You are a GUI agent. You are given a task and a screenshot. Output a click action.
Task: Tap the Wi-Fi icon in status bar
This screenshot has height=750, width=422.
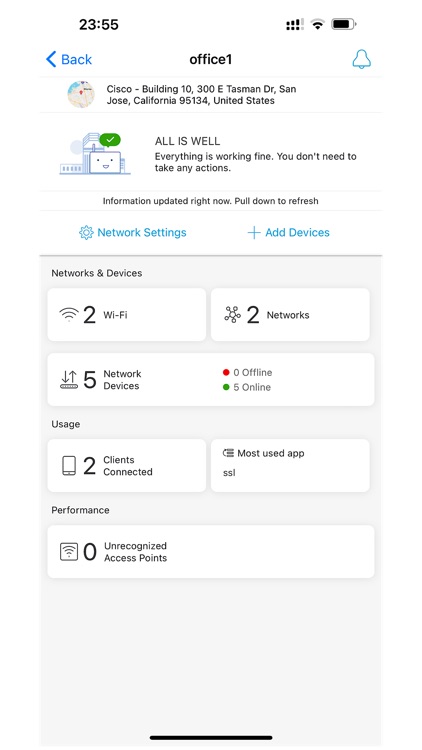[317, 24]
